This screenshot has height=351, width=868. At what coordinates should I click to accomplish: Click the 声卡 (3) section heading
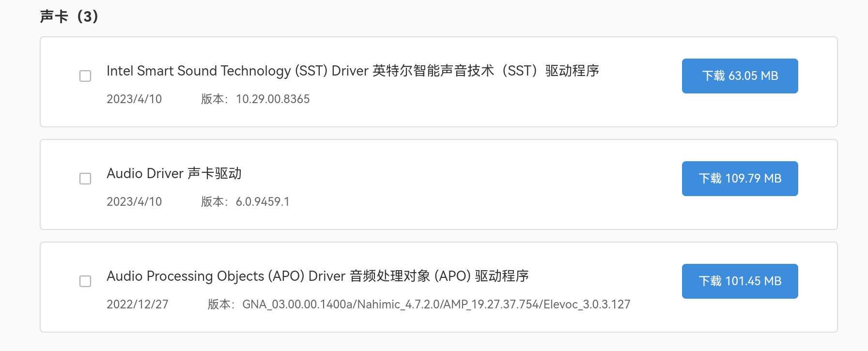pos(69,16)
